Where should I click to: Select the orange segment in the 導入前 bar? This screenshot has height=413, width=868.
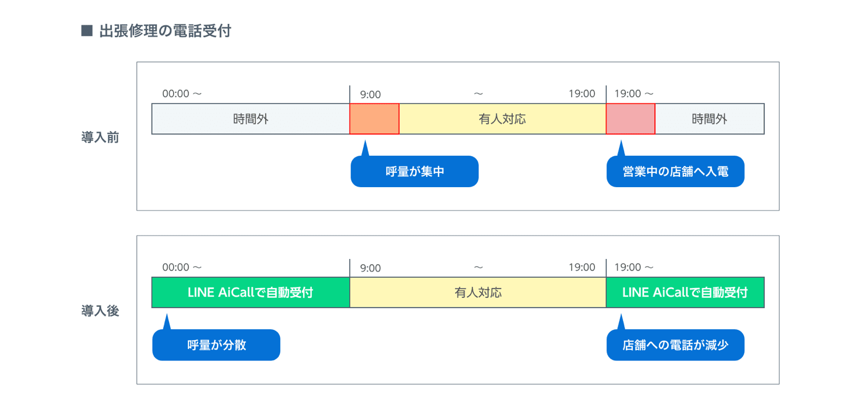pyautogui.click(x=374, y=119)
